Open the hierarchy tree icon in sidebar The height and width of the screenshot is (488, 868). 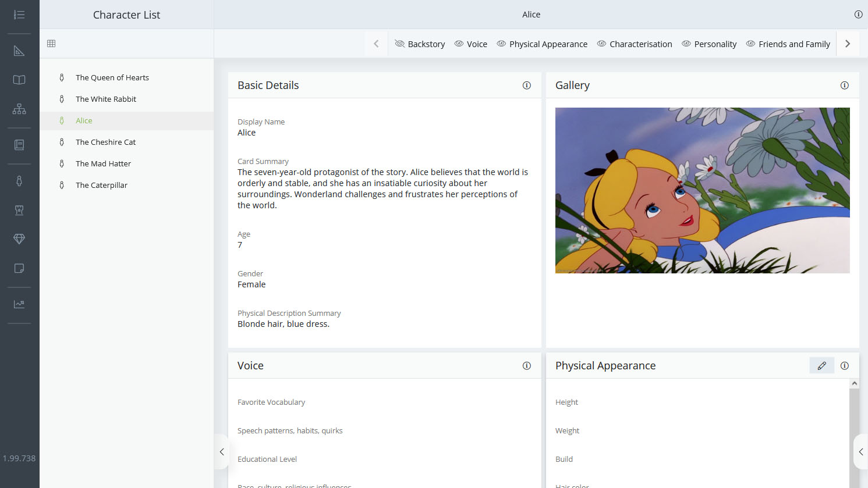19,109
